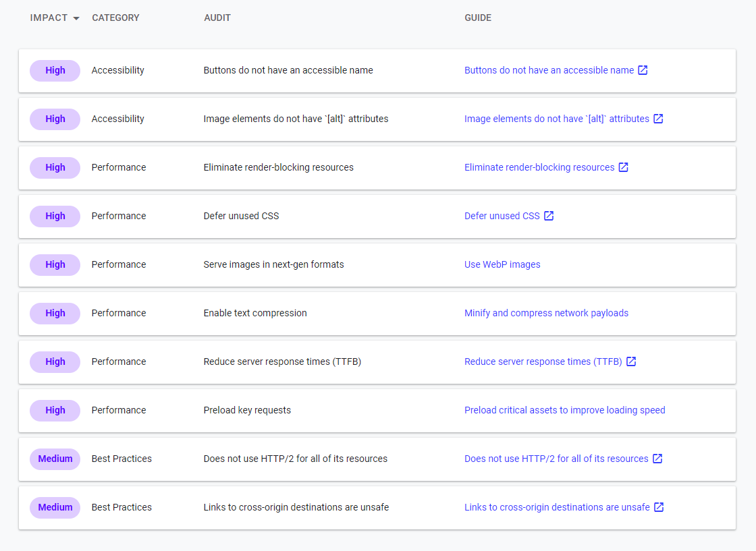Click the IMPACT column header
Screen dimensions: 756x551
point(49,18)
